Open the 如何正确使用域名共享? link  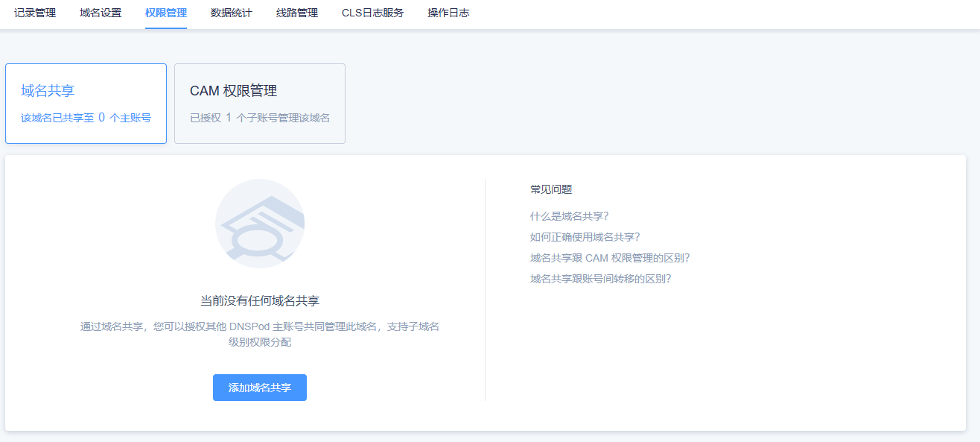coord(585,237)
